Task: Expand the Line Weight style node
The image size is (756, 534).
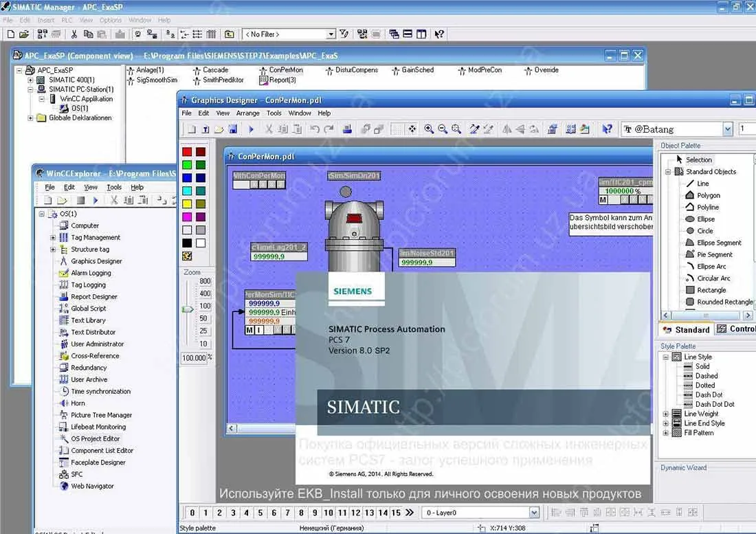Action: pos(666,414)
